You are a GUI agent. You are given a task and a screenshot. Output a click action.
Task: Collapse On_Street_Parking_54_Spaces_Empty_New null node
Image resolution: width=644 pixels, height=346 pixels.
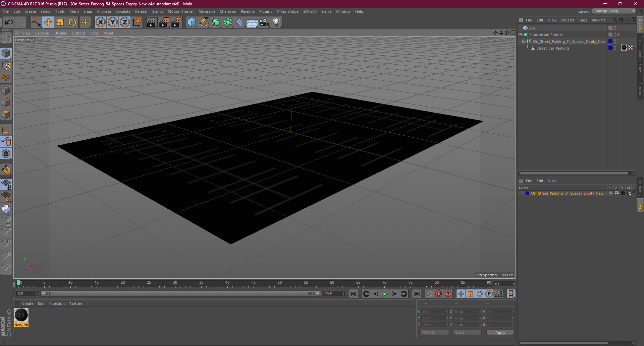pyautogui.click(x=524, y=42)
